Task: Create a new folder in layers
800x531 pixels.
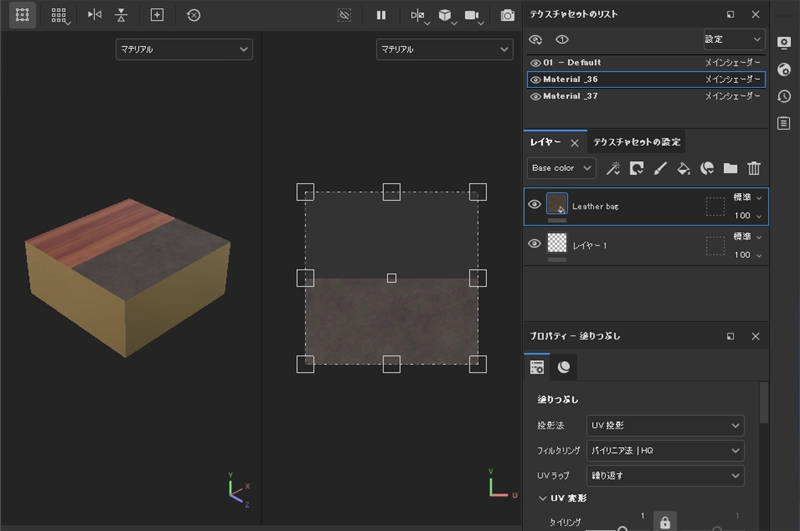Action: (x=731, y=168)
